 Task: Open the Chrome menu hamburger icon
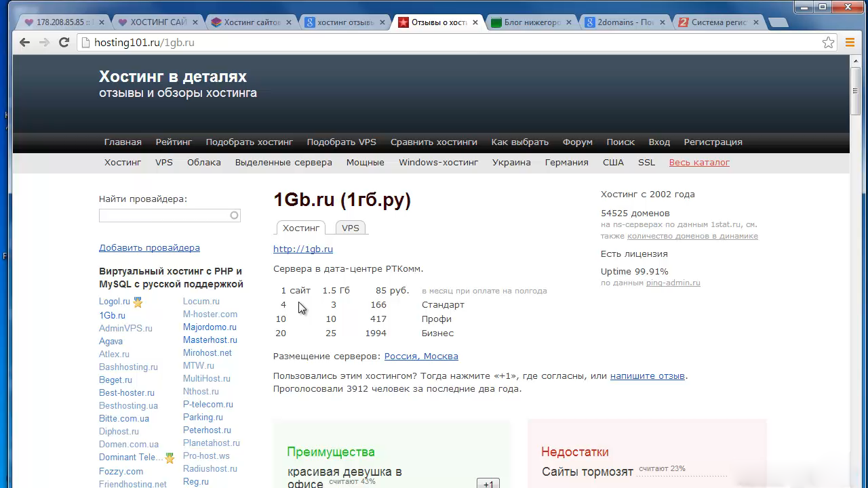pyautogui.click(x=850, y=42)
